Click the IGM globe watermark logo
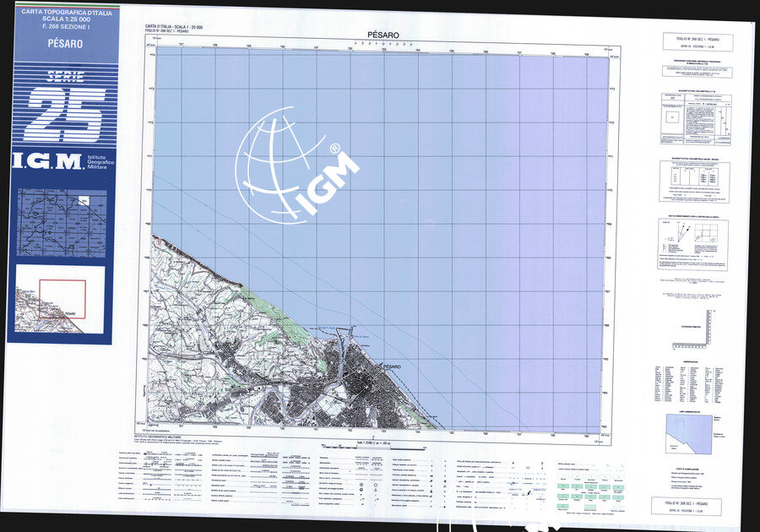 291,165
